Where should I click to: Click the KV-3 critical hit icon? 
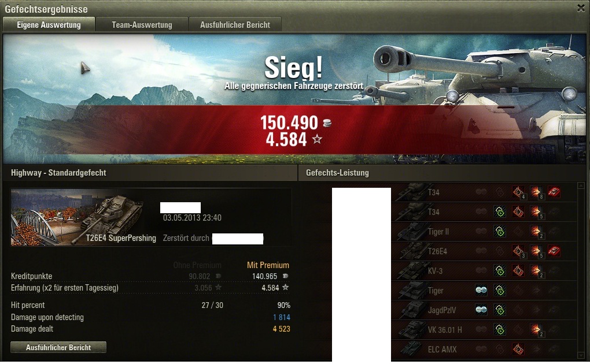coord(518,270)
